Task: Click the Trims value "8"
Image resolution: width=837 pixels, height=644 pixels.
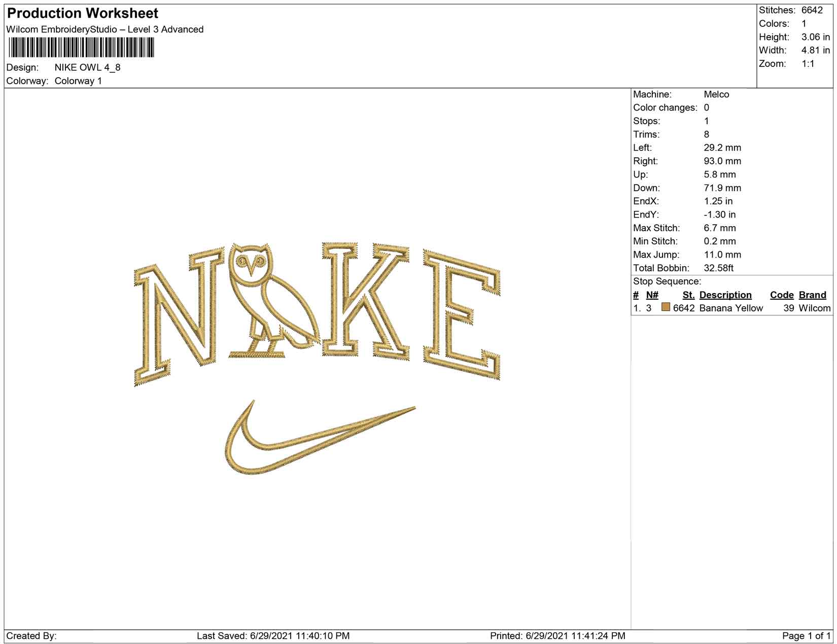Action: point(707,134)
